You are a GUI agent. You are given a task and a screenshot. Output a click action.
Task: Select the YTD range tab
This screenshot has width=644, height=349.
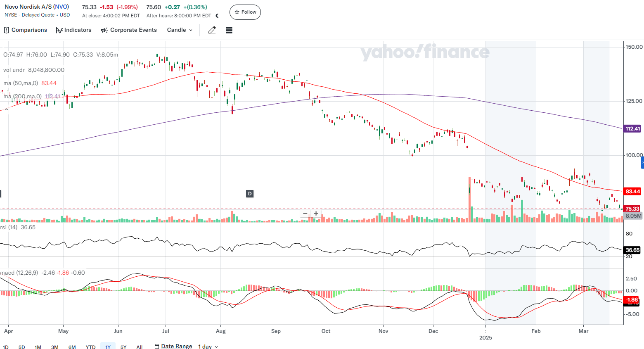pos(90,347)
